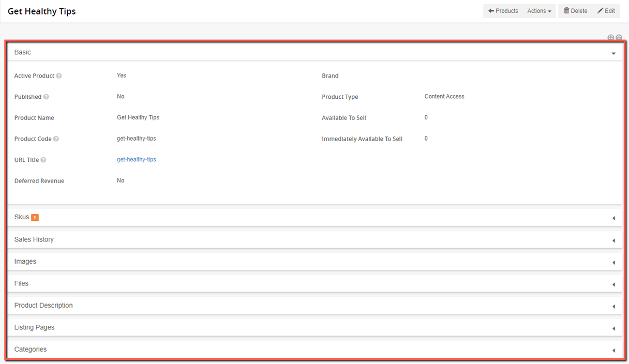Go back to the Products list
This screenshot has height=364, width=629.
point(503,11)
